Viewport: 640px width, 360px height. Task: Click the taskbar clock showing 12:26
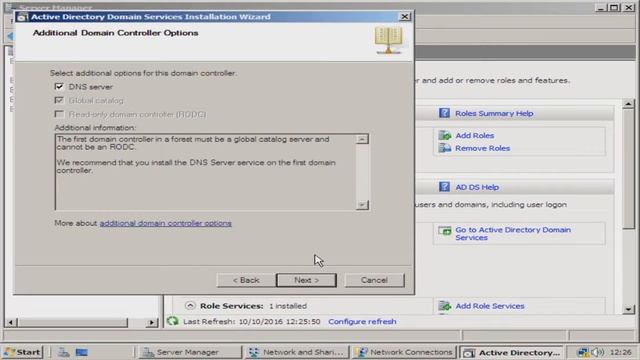(620, 352)
